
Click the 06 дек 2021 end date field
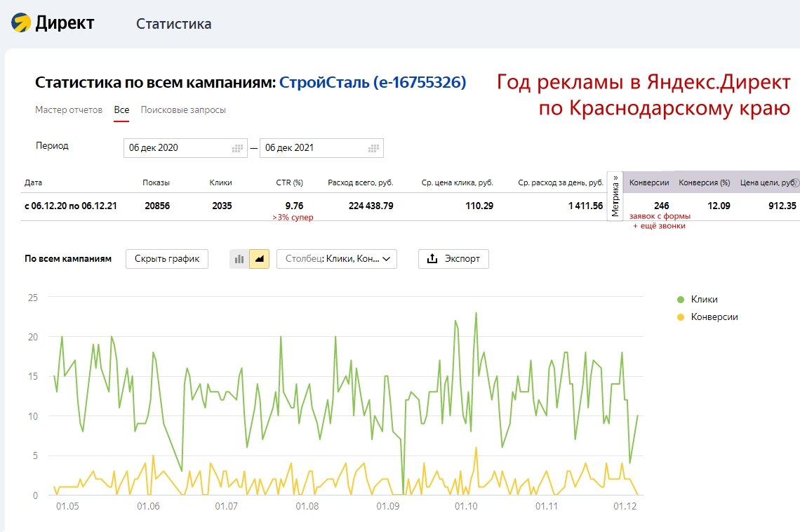[321, 148]
